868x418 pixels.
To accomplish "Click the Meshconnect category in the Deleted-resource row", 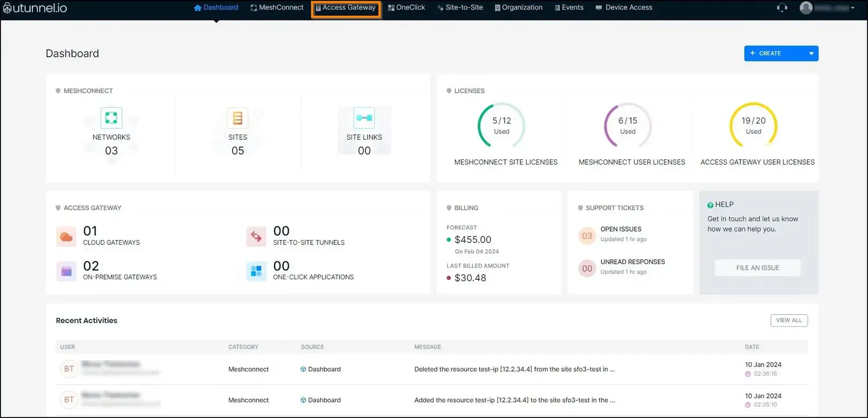I will click(x=248, y=369).
